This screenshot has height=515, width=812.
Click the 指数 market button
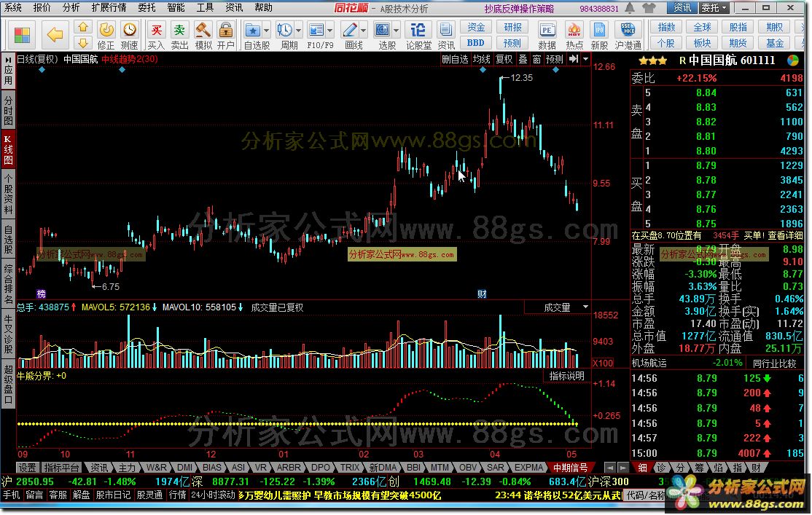[x=666, y=28]
